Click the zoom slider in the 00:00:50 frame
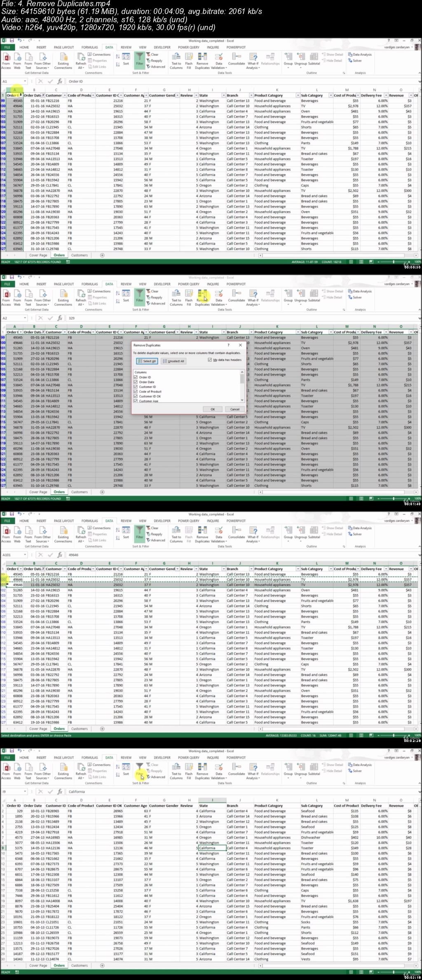The width and height of the screenshot is (422, 980). pos(394,262)
